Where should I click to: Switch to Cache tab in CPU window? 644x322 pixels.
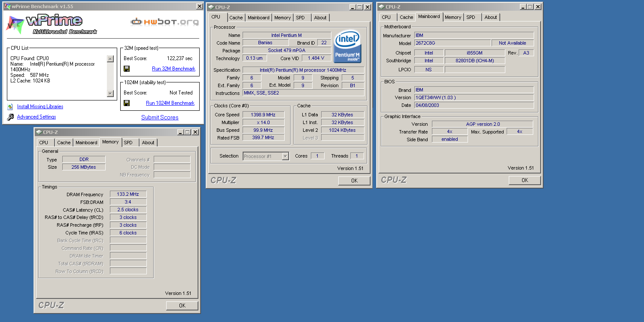(236, 18)
